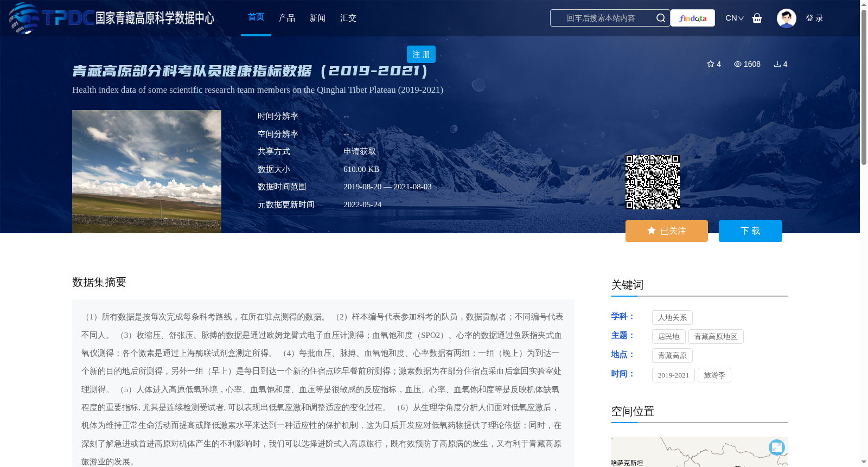Click the 人地关系 keyword tag
This screenshot has height=467, width=868.
(672, 317)
